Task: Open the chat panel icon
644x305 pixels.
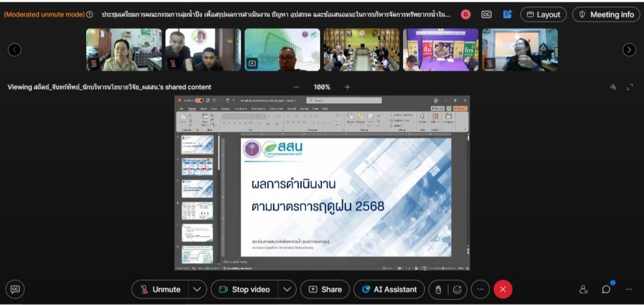Action: pos(606,289)
